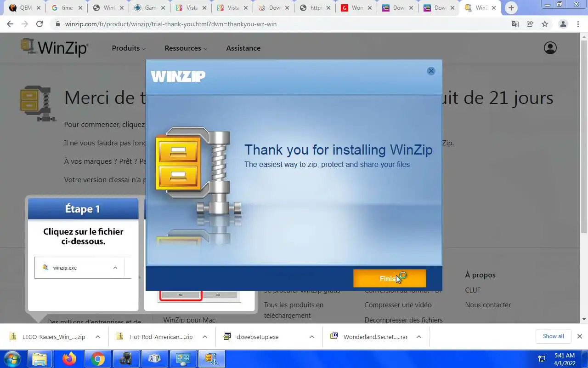Open the Chrome profile avatar
588x368 pixels.
(x=563, y=24)
